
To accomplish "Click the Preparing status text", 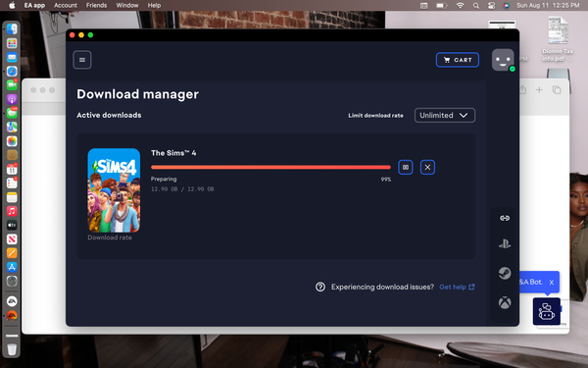I will (x=164, y=180).
